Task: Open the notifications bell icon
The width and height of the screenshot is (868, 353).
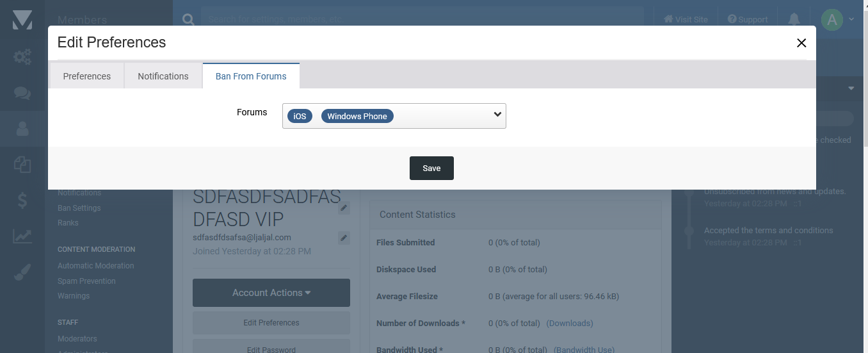Action: click(x=794, y=19)
